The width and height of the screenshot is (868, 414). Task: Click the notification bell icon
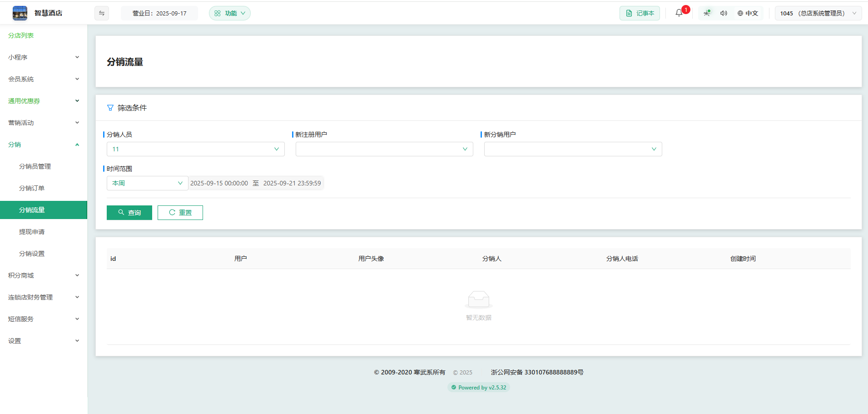tap(679, 13)
